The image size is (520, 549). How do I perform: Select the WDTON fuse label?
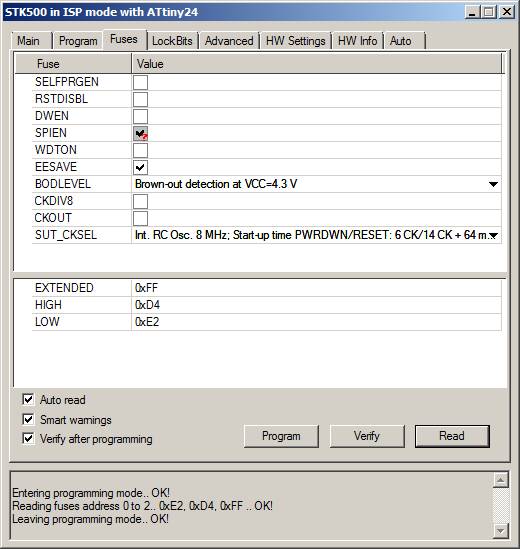pos(56,150)
